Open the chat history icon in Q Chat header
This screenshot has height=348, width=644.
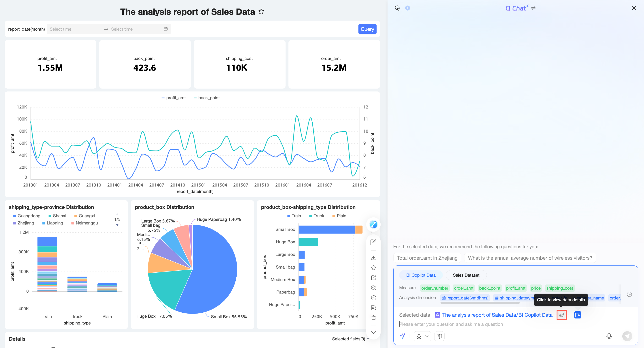pyautogui.click(x=397, y=8)
